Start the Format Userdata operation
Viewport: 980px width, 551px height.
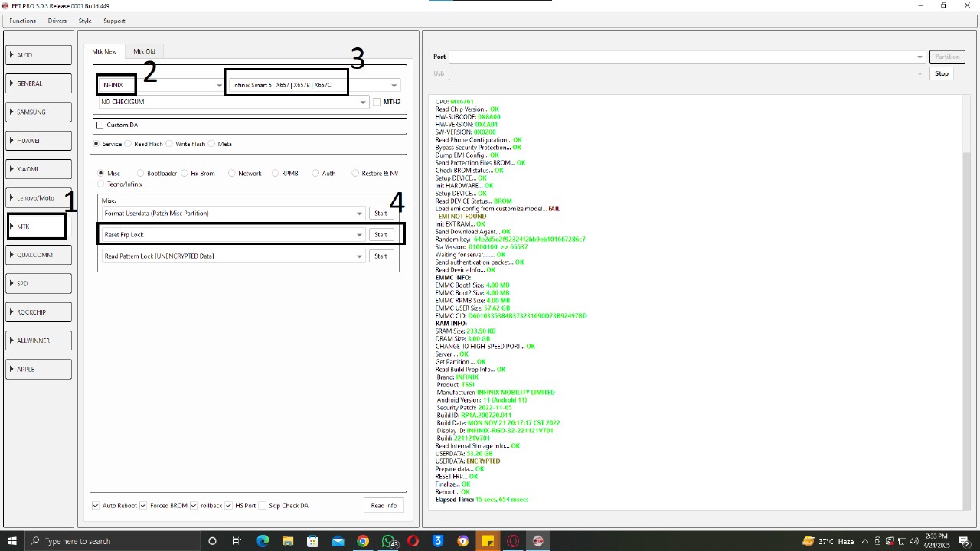pos(381,214)
